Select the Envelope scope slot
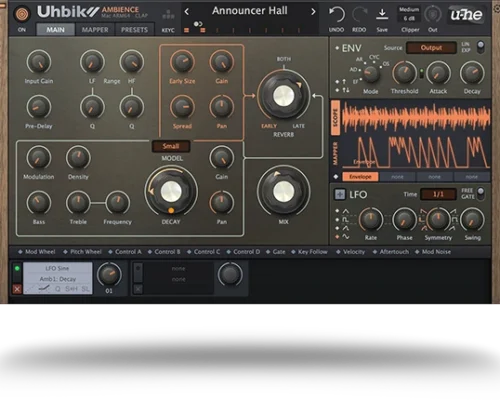Image resolution: width=500 pixels, height=400 pixels. (360, 177)
